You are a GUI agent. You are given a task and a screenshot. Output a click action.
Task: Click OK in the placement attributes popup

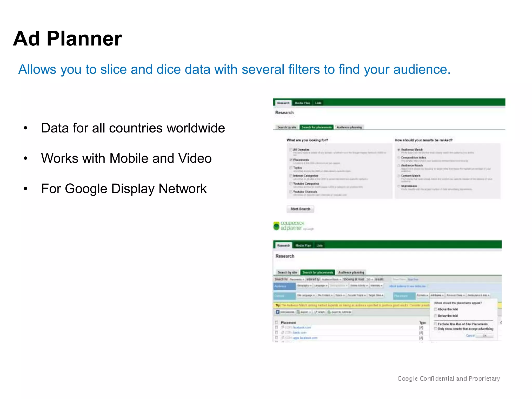tap(484, 336)
